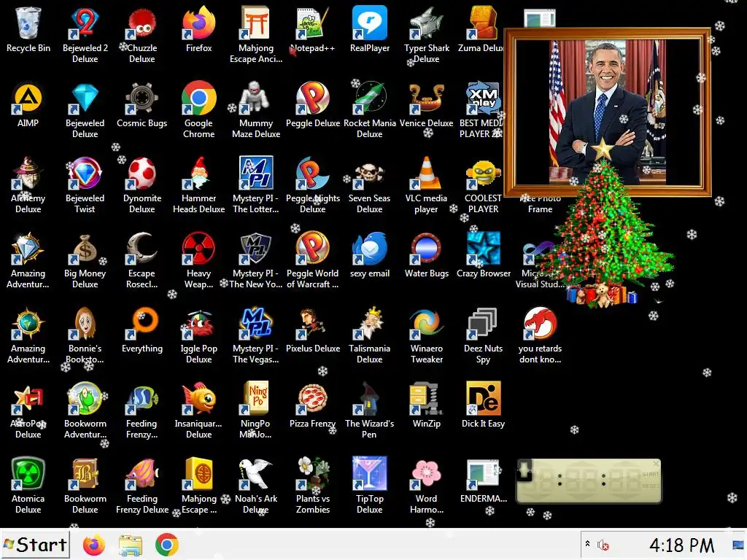Click the Obama photo frame gadget
The height and width of the screenshot is (560, 747).
[608, 112]
